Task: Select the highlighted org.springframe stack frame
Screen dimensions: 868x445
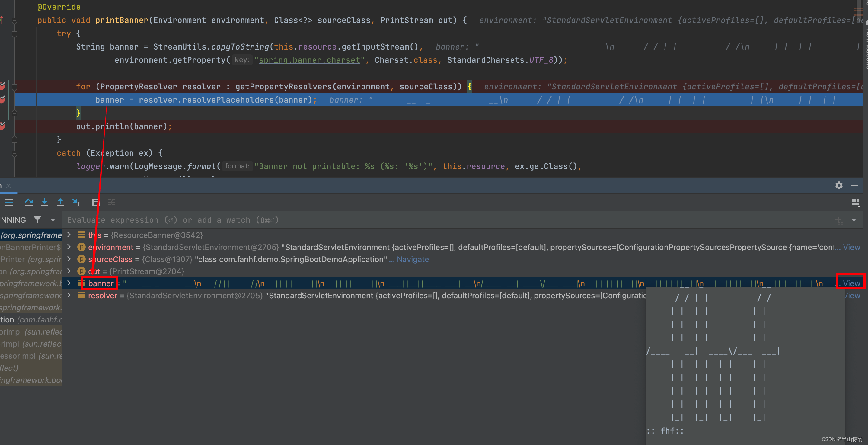Action: (31, 235)
